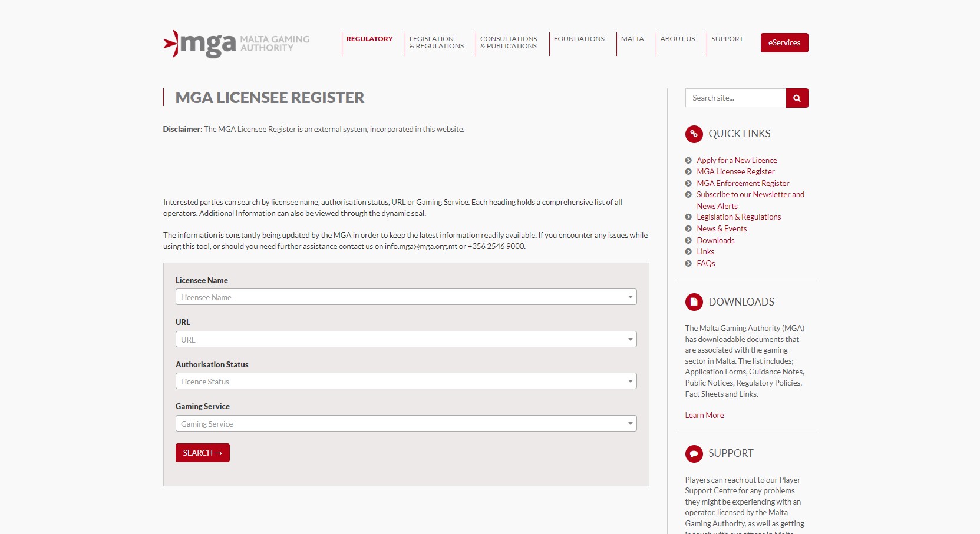Click Learn More under Downloads
Screen dimensions: 980x534
(704, 416)
